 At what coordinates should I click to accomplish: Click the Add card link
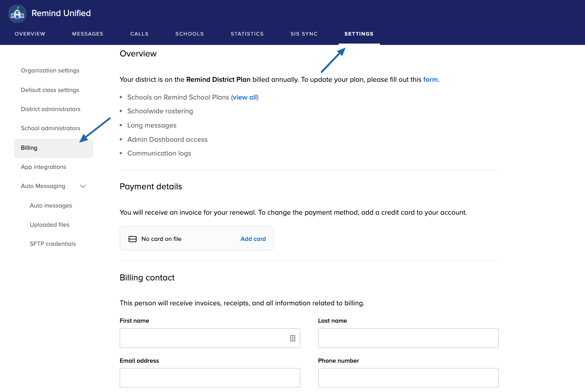(253, 239)
